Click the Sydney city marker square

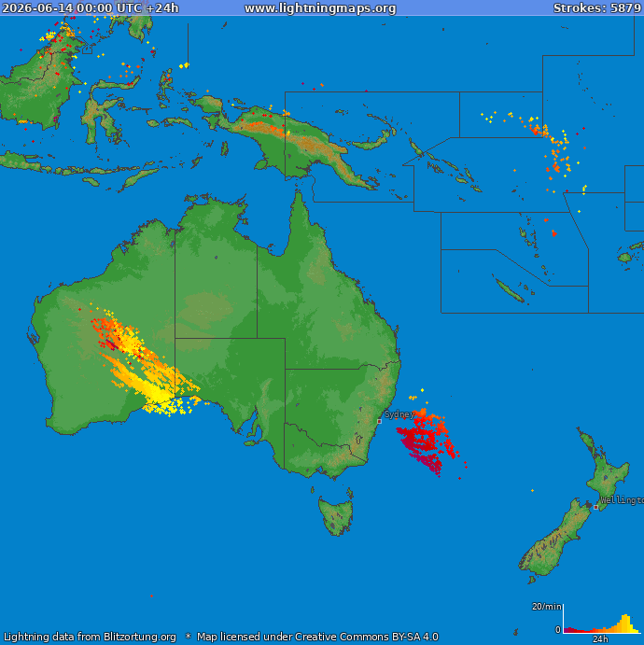coord(379,421)
